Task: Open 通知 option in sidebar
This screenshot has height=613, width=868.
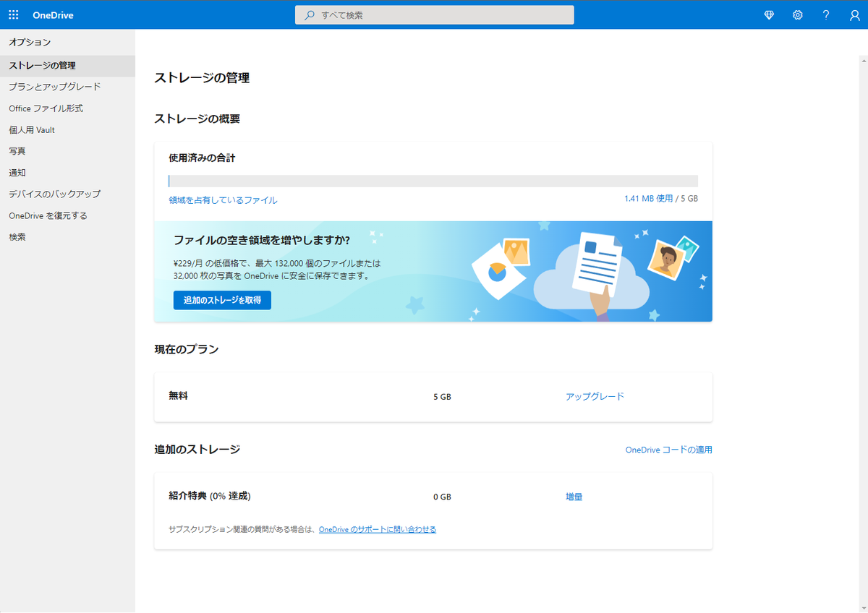Action: (x=67, y=173)
